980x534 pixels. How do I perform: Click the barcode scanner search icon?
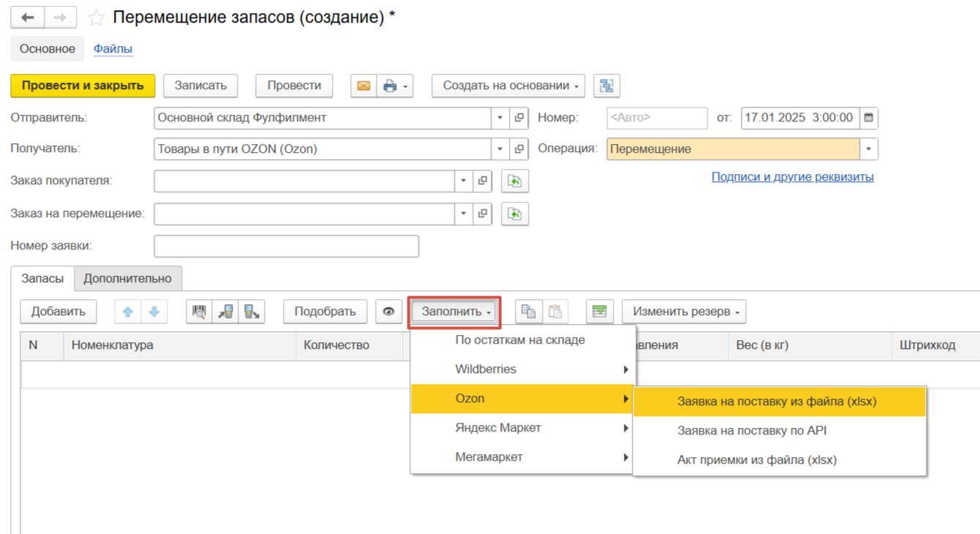coord(199,312)
